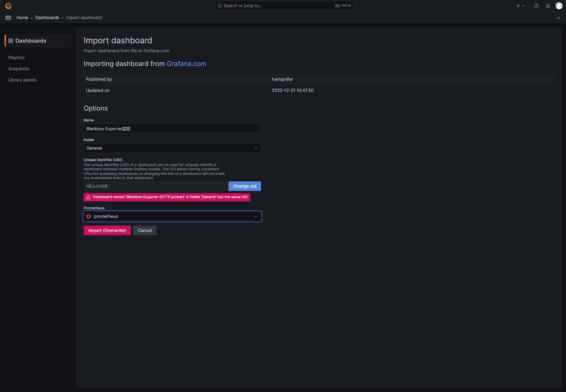The image size is (566, 392).
Task: Open Library panels in the sidebar
Action: [x=22, y=80]
